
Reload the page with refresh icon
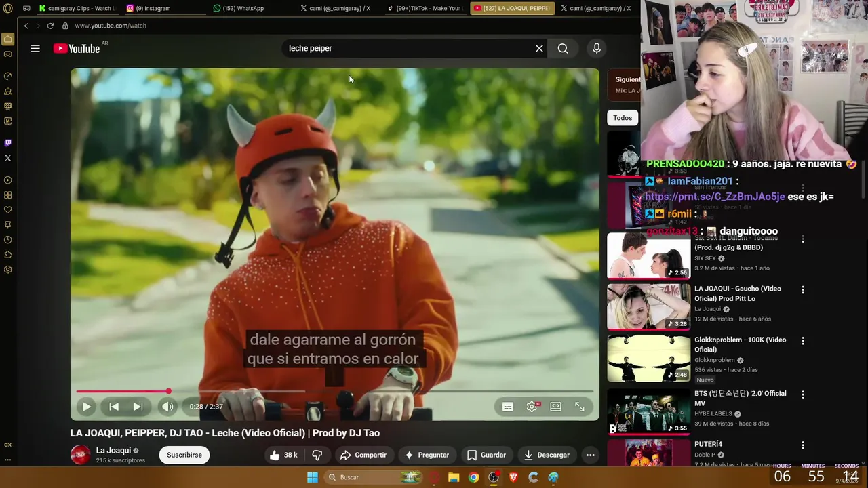click(x=50, y=26)
